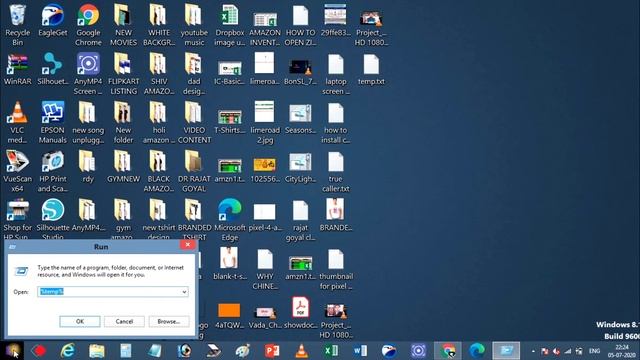
Task: Open Excel from the taskbar
Action: [x=331, y=351]
